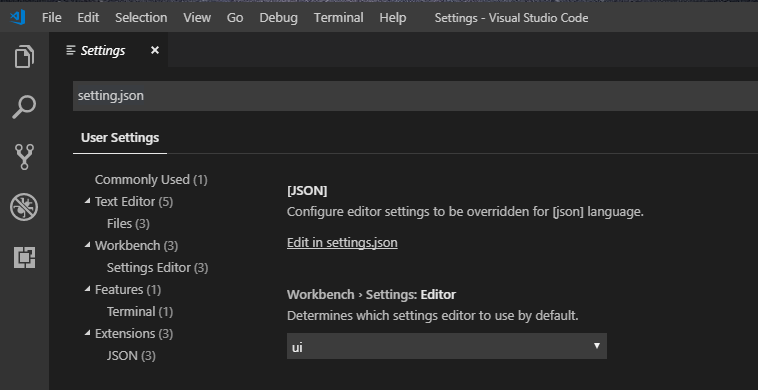Click the VS Code logo icon
758x390 pixels.
(17, 17)
